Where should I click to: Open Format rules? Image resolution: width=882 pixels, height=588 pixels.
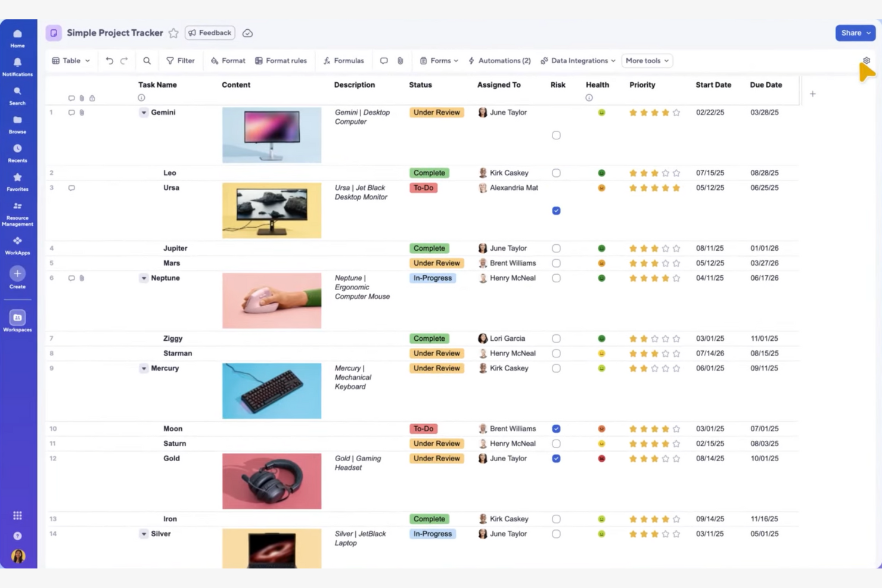tap(281, 60)
